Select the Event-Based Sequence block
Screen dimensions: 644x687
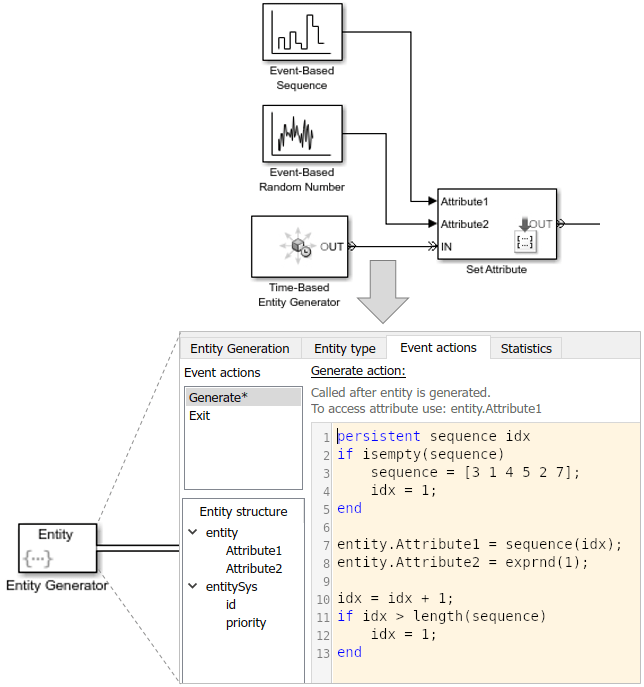[x=302, y=32]
